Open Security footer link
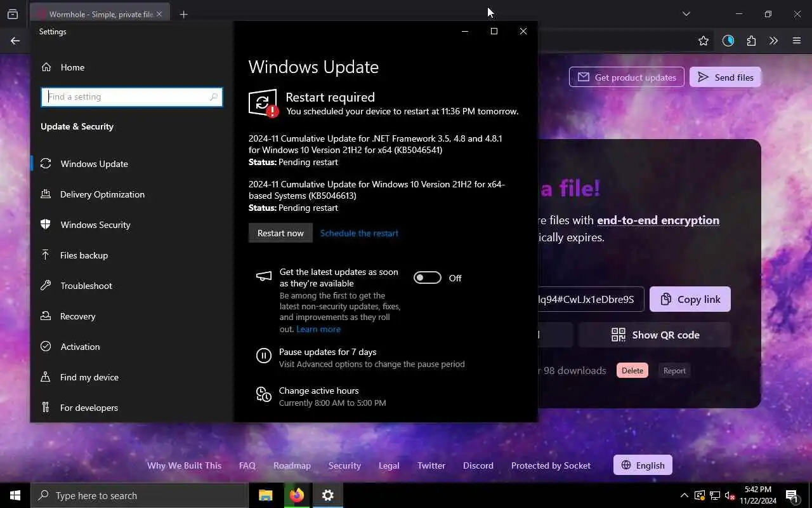 344,465
